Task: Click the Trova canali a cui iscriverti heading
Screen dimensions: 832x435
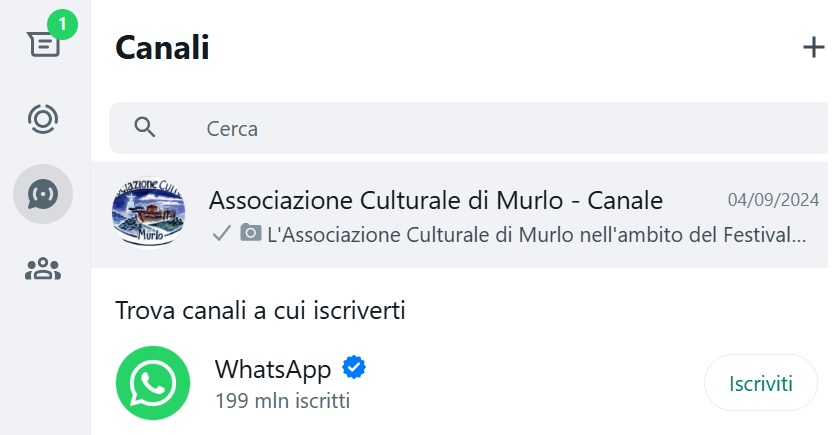Action: pos(260,311)
